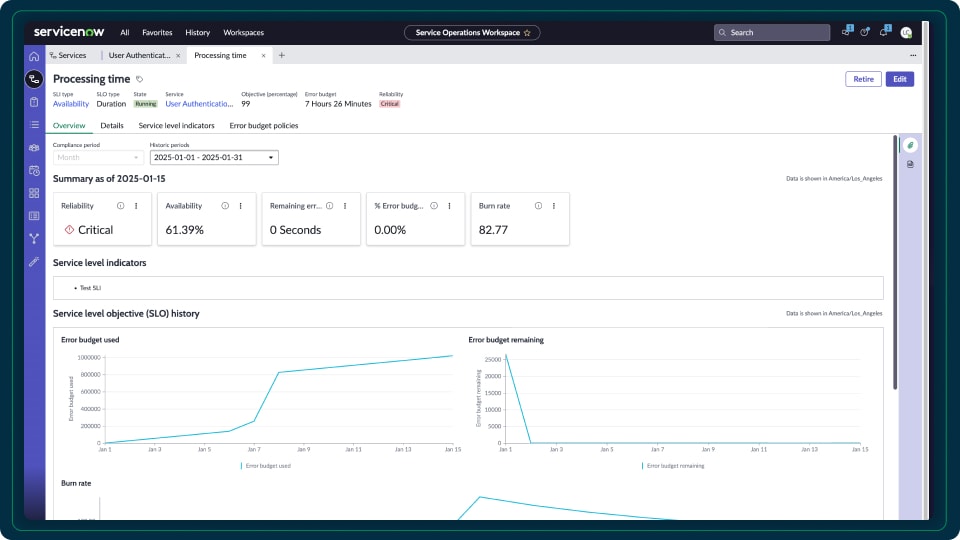Favorite Service Operations Workspace with star
960x540 pixels.
point(527,32)
